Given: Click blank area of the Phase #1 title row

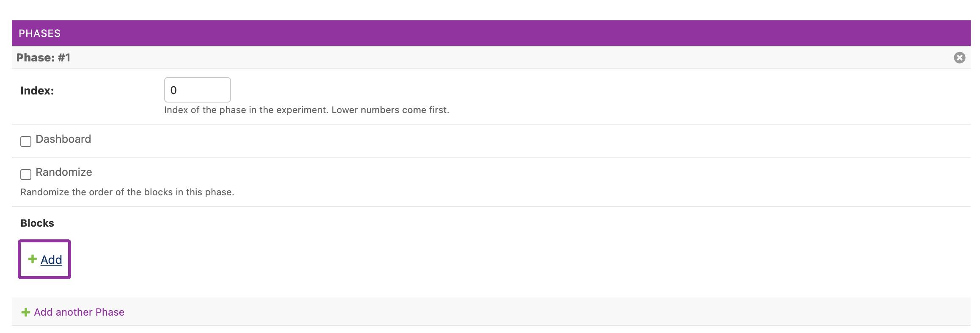Looking at the screenshot, I should (x=508, y=58).
